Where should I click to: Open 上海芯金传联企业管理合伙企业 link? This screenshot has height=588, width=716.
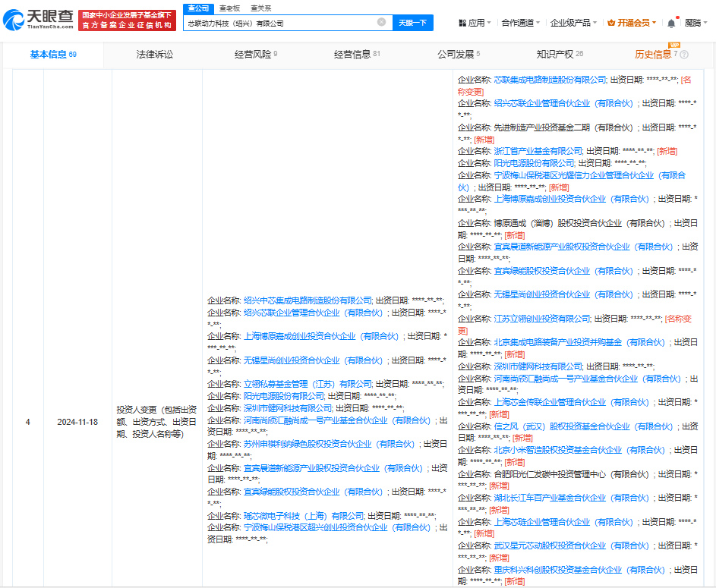(x=571, y=402)
